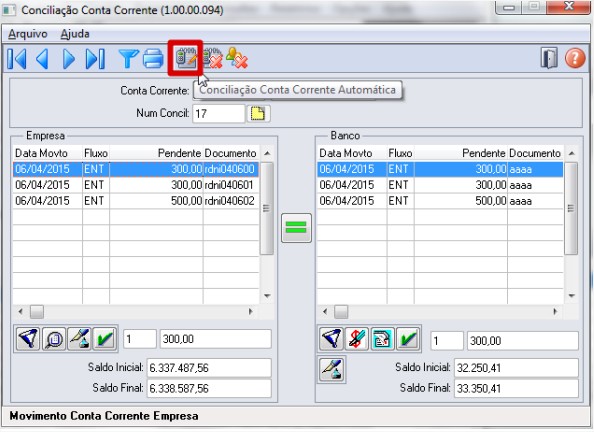Click the Empresa count field showing 1

point(140,339)
